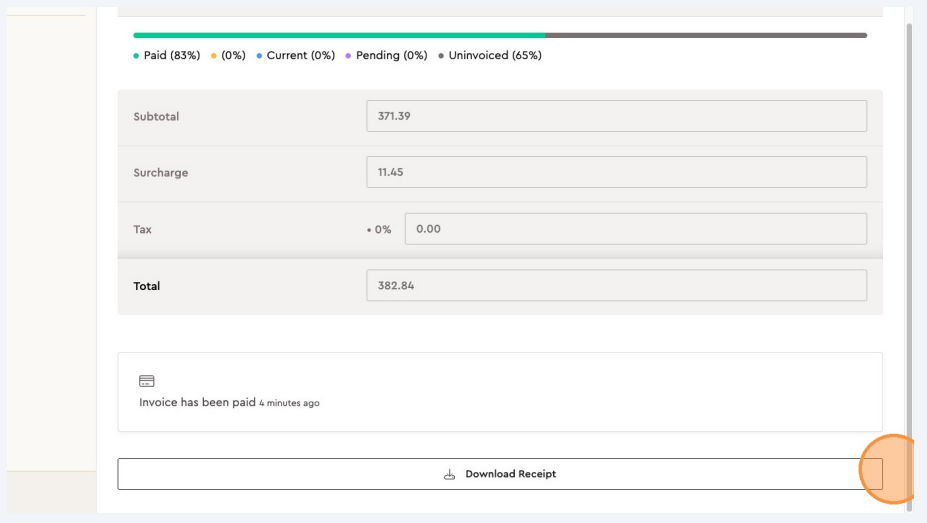Click the 0% tax rate indicator
The image size is (927, 523).
(x=380, y=230)
